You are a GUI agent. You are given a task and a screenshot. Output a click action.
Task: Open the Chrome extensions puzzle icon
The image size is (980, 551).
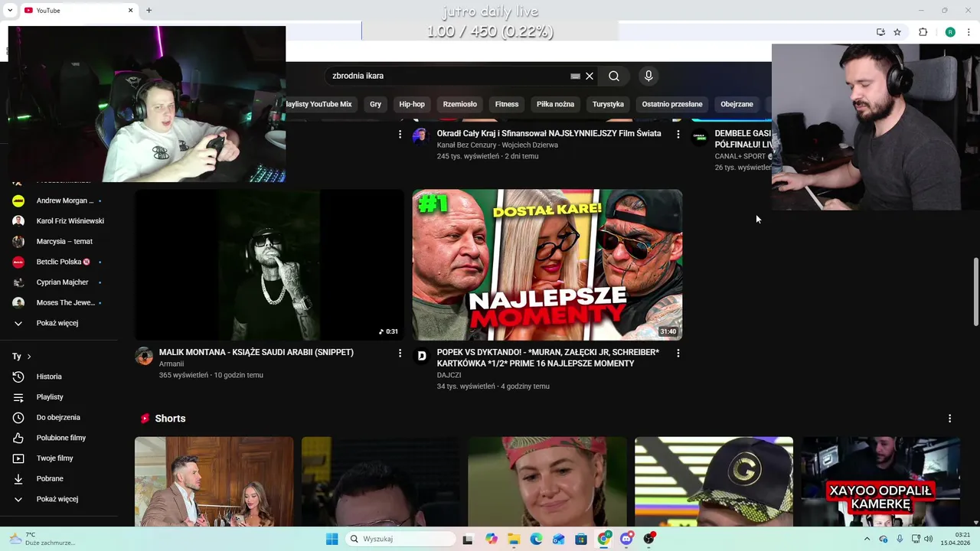pyautogui.click(x=923, y=32)
